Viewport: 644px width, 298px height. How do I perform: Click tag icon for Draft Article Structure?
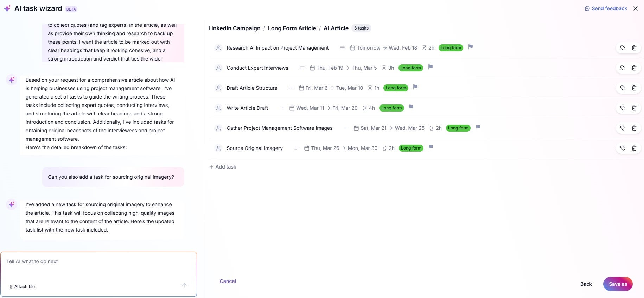click(623, 88)
